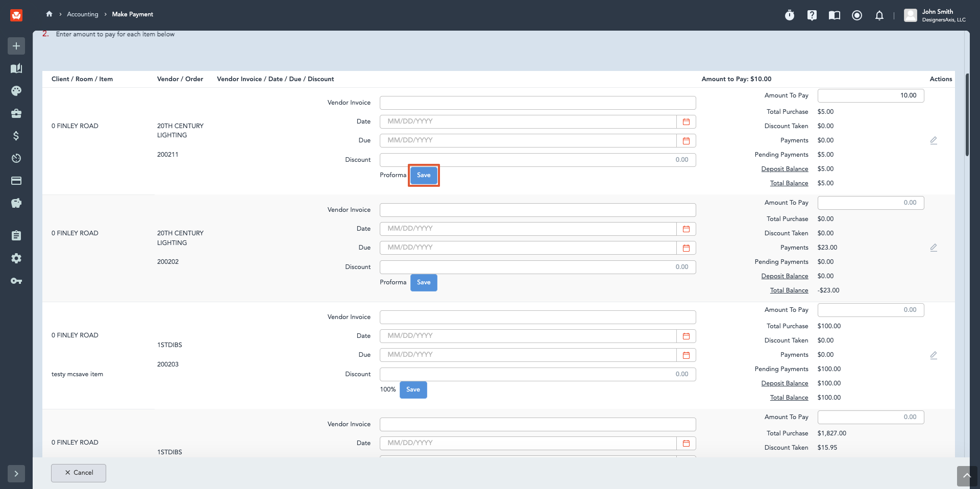Save the order 200211 payment row
Image resolution: width=980 pixels, height=489 pixels.
tap(424, 175)
